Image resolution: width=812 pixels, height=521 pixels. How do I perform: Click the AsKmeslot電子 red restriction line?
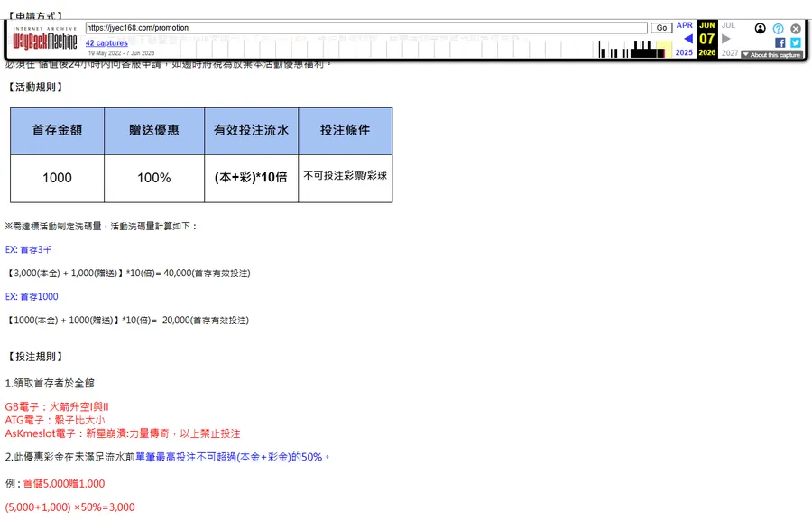(123, 433)
